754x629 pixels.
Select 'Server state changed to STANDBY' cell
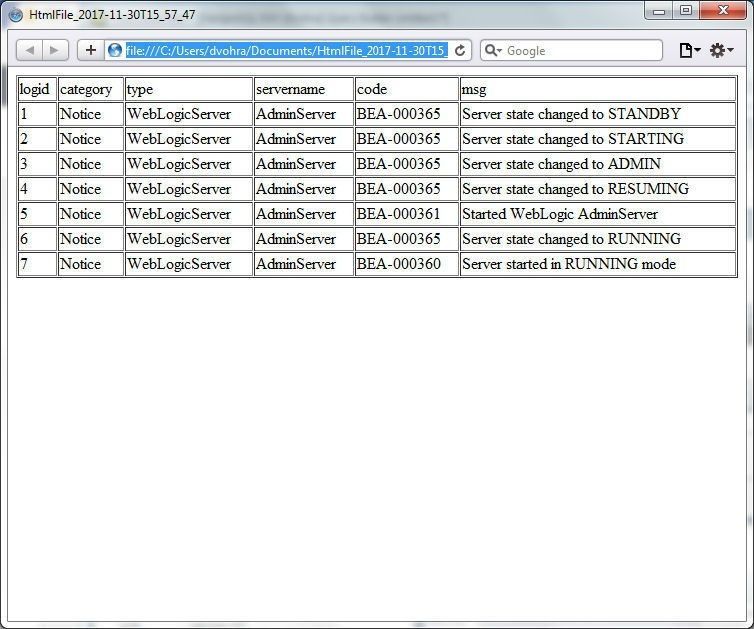tap(598, 114)
